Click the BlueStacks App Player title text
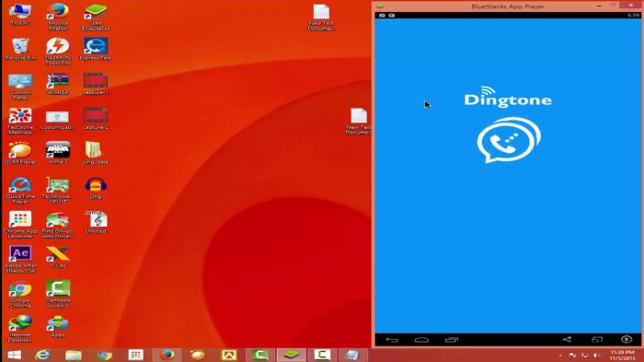Viewport: 644px width, 362px height. [x=508, y=6]
